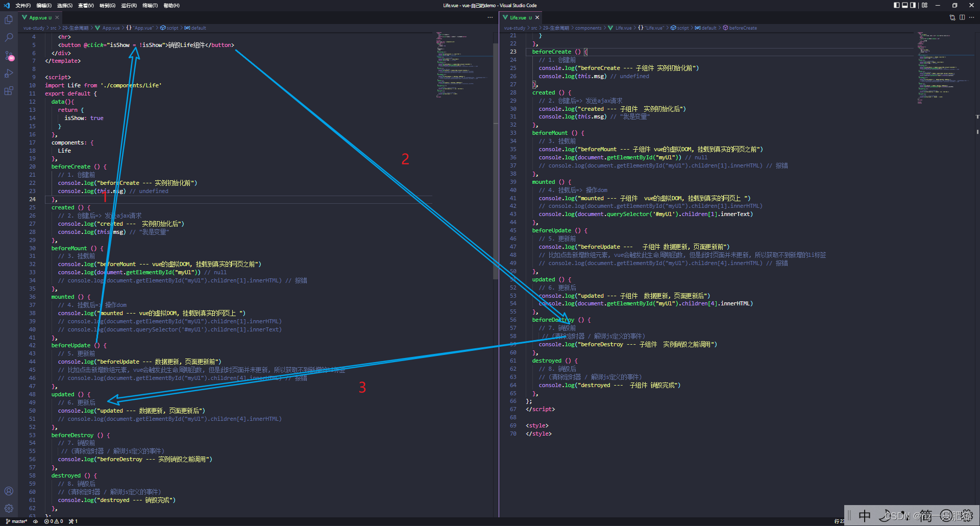The height and width of the screenshot is (526, 980).
Task: Click vue-study breadcrumb in left editor
Action: [34, 28]
